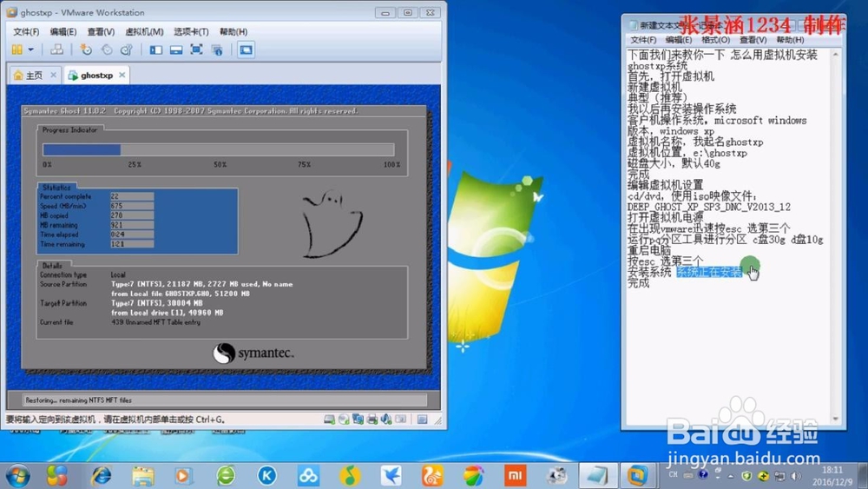Screen dimensions: 868x489
Task: Open the taskbar clock 18:11
Action: (x=832, y=476)
